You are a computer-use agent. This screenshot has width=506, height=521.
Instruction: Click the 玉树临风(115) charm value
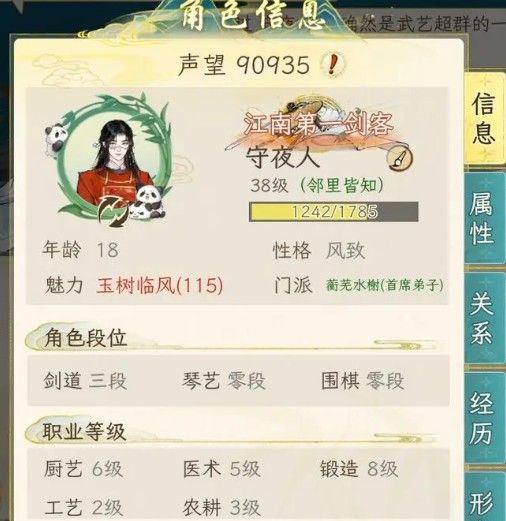160,285
